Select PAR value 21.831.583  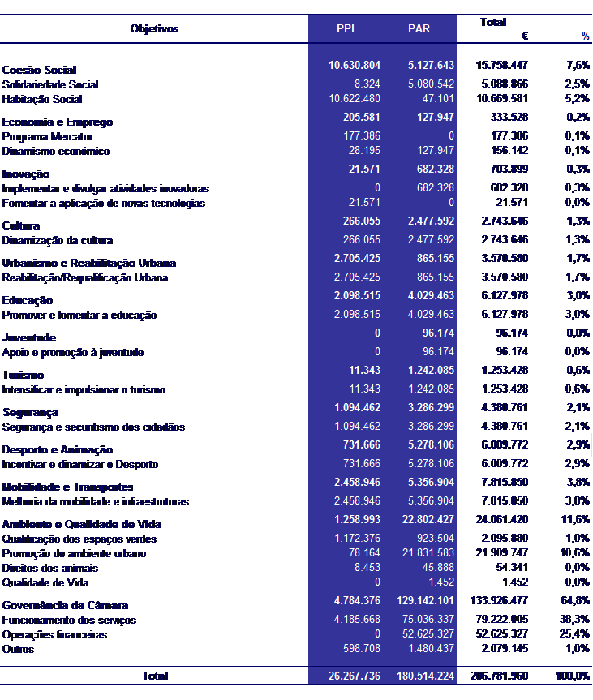coord(428,552)
